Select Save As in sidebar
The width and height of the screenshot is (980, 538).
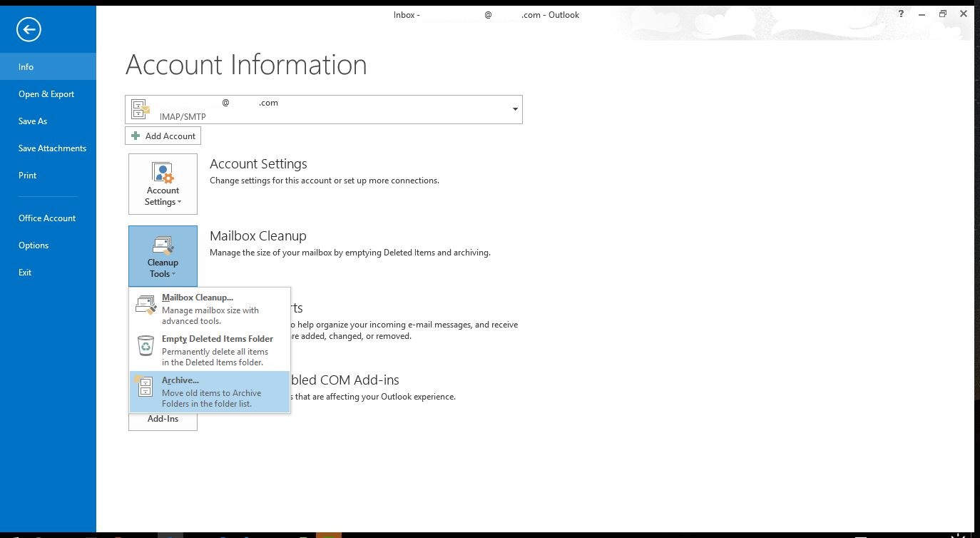click(x=48, y=121)
